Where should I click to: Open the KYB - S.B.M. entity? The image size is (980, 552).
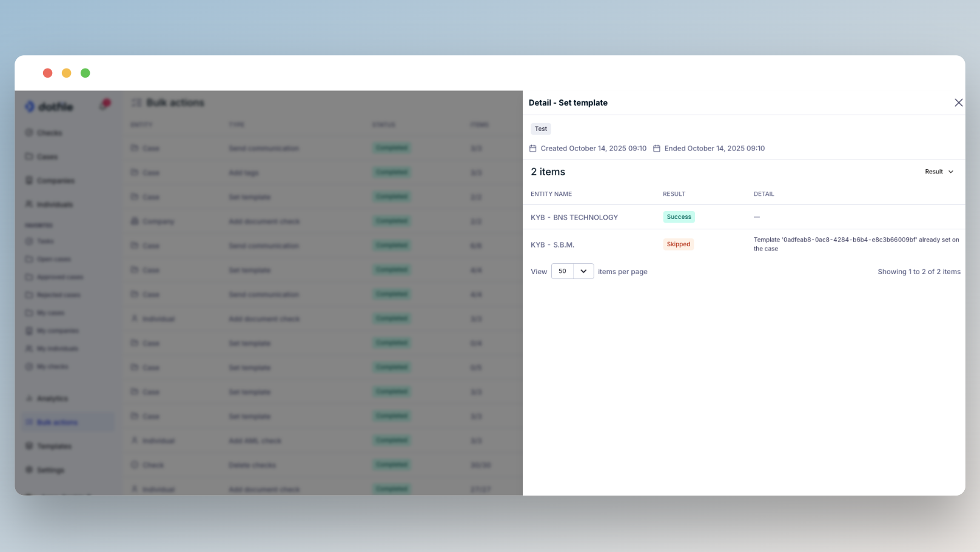click(552, 245)
